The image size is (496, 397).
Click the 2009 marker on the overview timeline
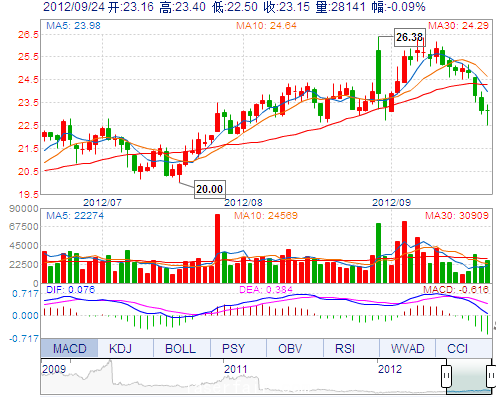coord(54,369)
